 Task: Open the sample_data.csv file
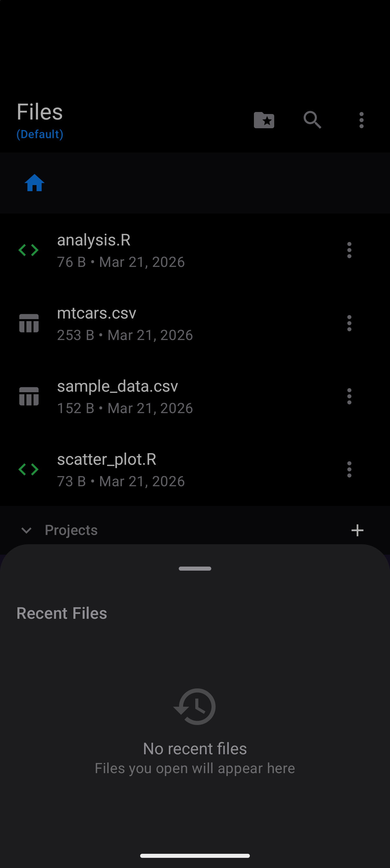pos(117,386)
